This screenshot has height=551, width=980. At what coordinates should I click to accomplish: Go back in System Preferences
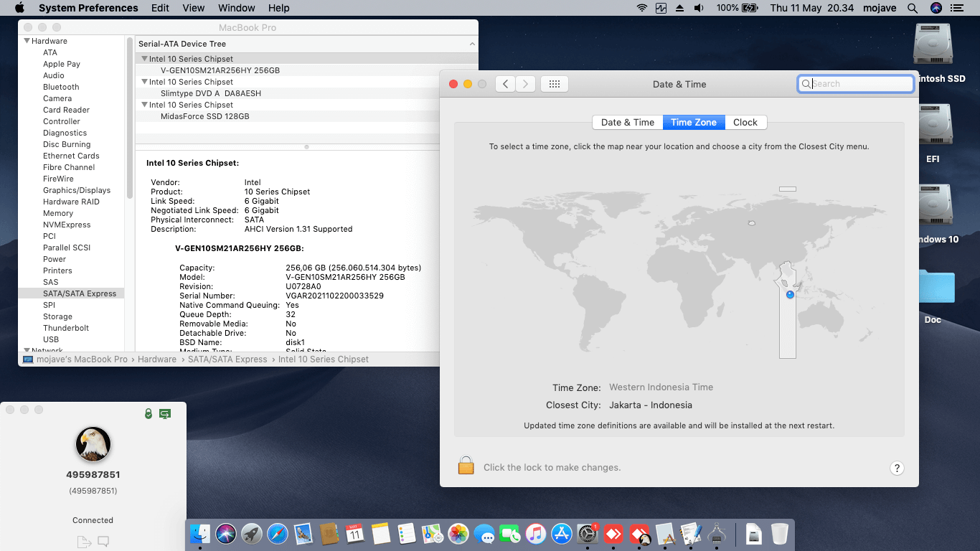(x=505, y=84)
